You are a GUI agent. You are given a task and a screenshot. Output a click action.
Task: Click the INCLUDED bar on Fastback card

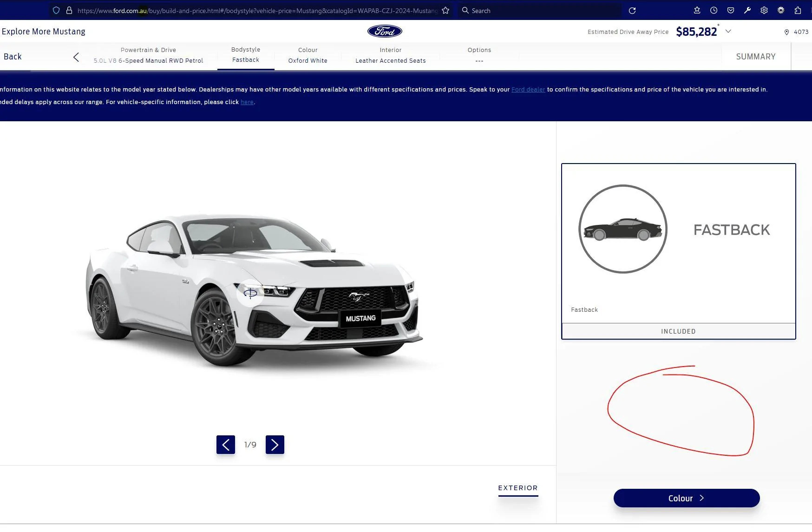click(678, 331)
